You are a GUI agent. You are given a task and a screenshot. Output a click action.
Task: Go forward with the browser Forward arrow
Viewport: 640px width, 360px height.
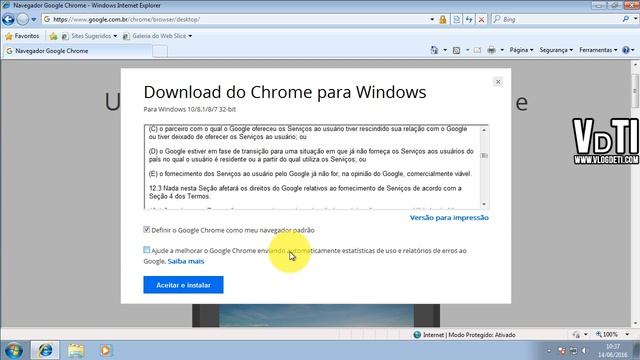point(23,19)
